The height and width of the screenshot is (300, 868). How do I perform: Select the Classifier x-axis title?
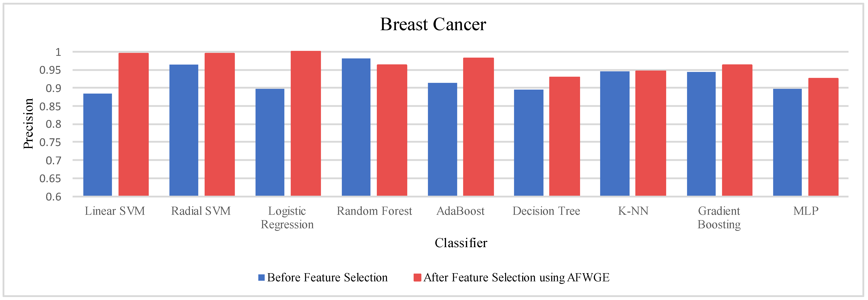click(x=461, y=243)
